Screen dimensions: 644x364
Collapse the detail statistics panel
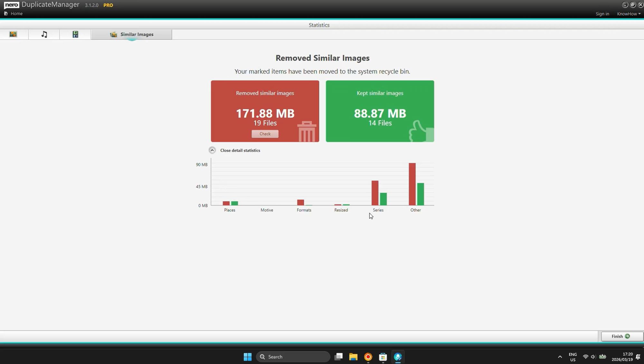[212, 150]
